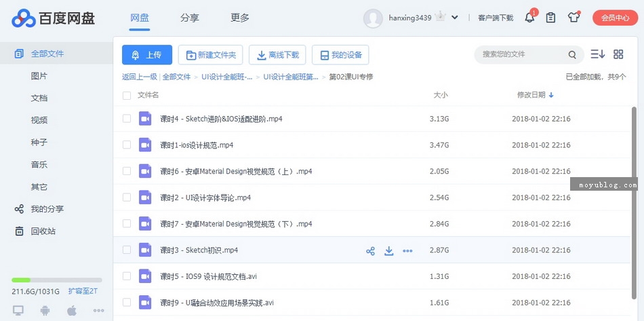Image resolution: width=644 pixels, height=321 pixels.
Task: Click the 客户端下载 link
Action: [x=496, y=18]
